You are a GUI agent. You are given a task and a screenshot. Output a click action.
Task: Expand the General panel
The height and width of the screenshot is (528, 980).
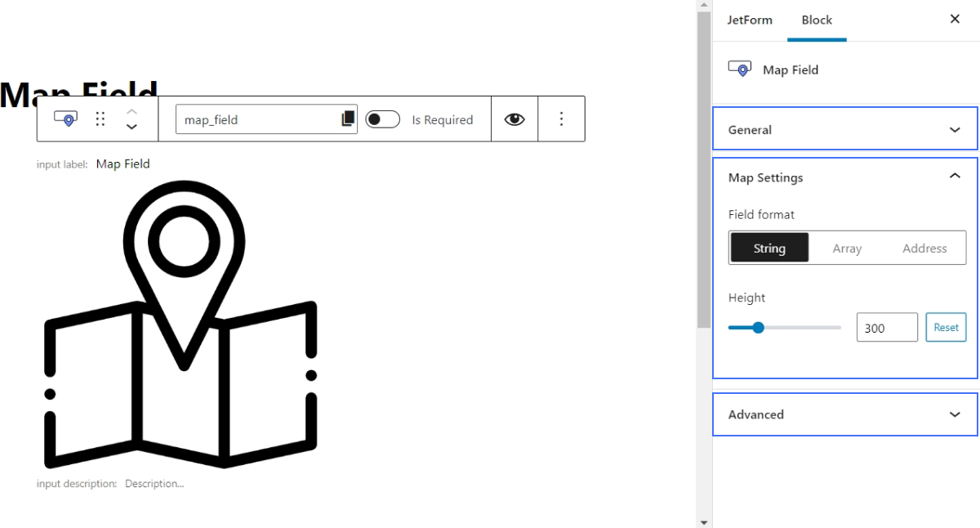[x=844, y=129]
